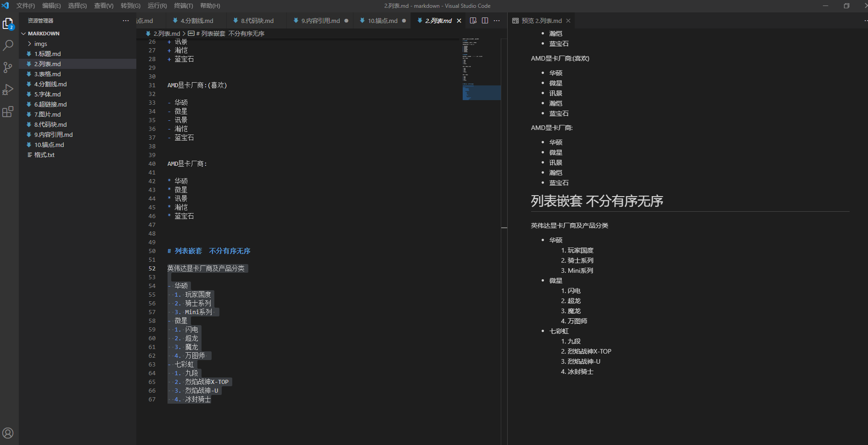Click editor line 31 AMD显卡厂商:(喜欢)

197,85
